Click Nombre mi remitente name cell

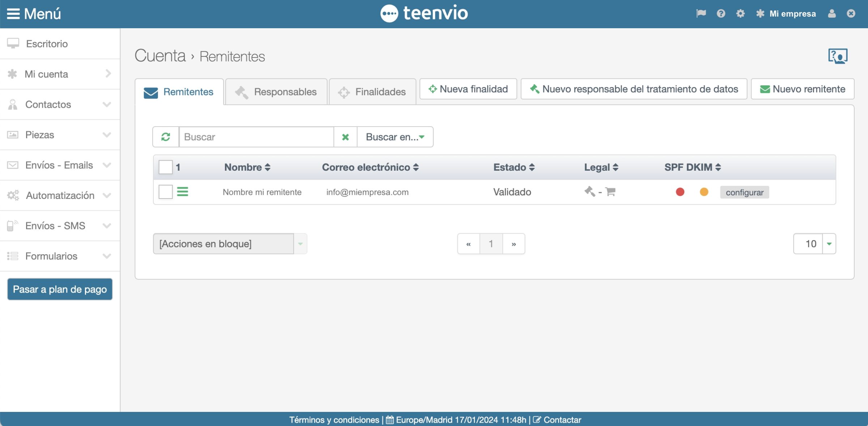262,192
